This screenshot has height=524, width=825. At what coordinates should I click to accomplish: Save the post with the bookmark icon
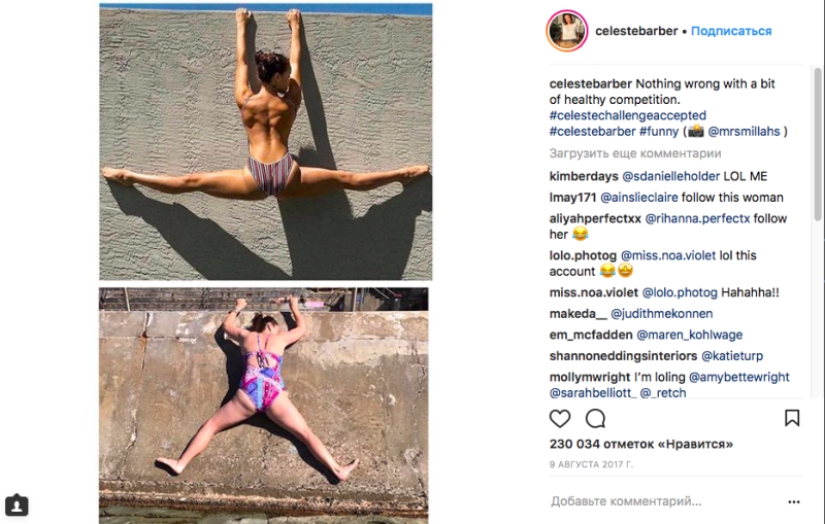[x=792, y=418]
